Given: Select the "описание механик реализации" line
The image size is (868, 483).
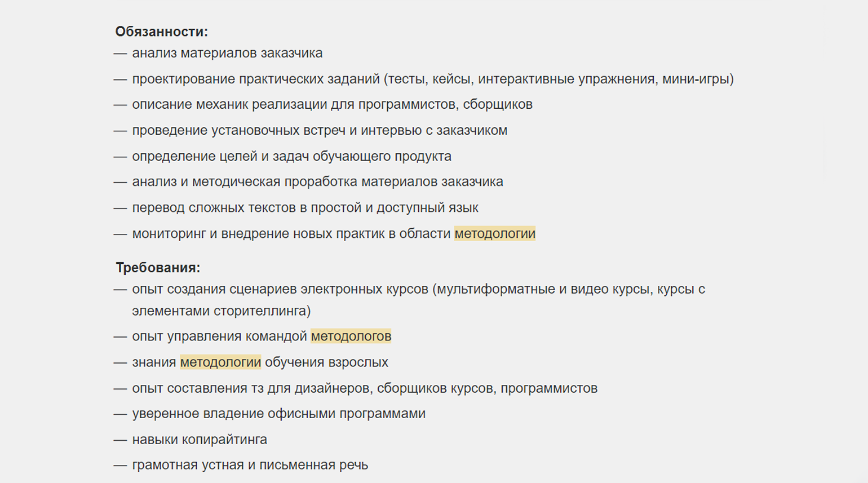Looking at the screenshot, I should pos(332,104).
